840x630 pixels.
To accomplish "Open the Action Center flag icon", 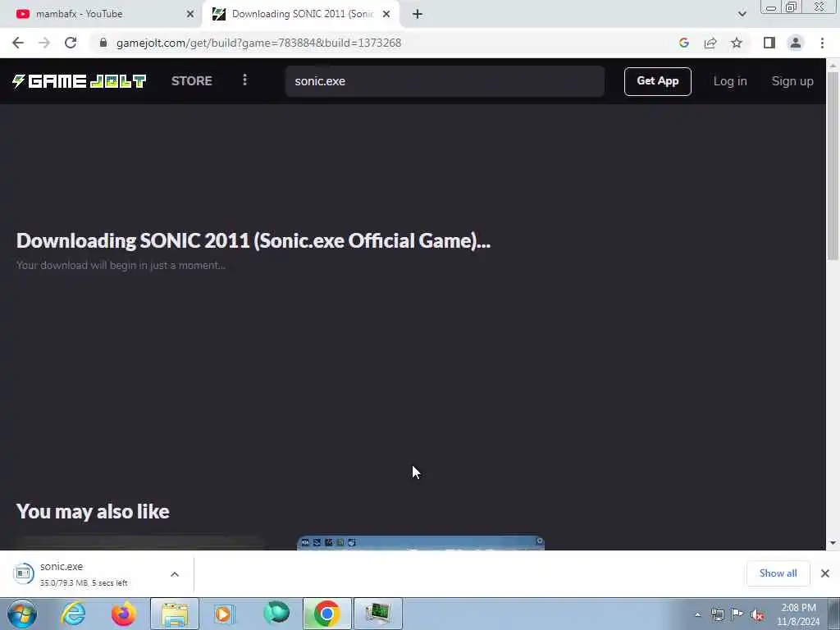I will (x=737, y=615).
